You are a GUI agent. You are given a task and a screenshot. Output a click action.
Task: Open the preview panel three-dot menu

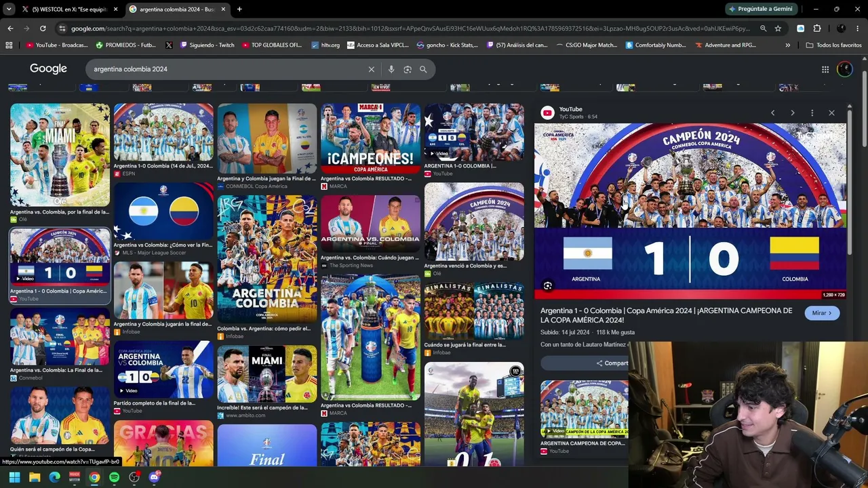pyautogui.click(x=812, y=113)
